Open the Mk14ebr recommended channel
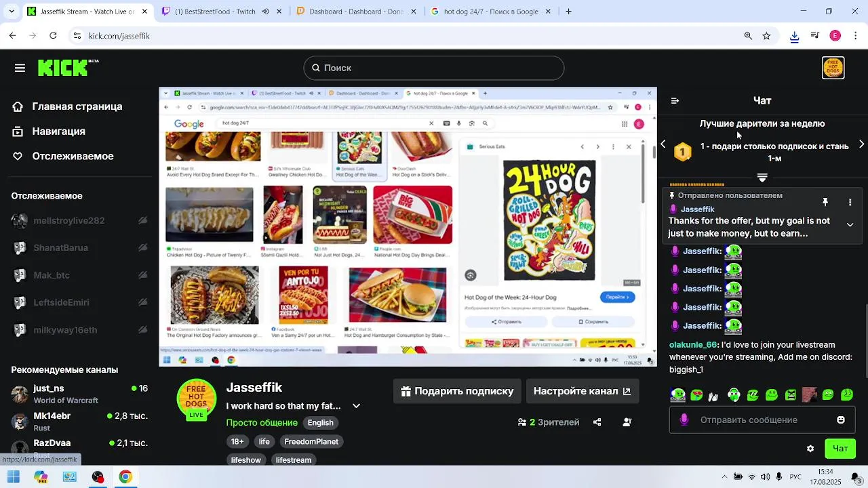This screenshot has width=868, height=488. click(79, 421)
